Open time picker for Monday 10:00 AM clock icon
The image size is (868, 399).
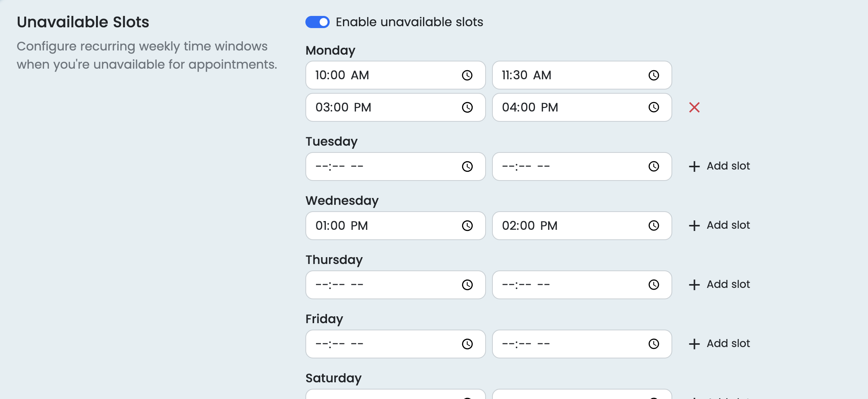click(467, 75)
